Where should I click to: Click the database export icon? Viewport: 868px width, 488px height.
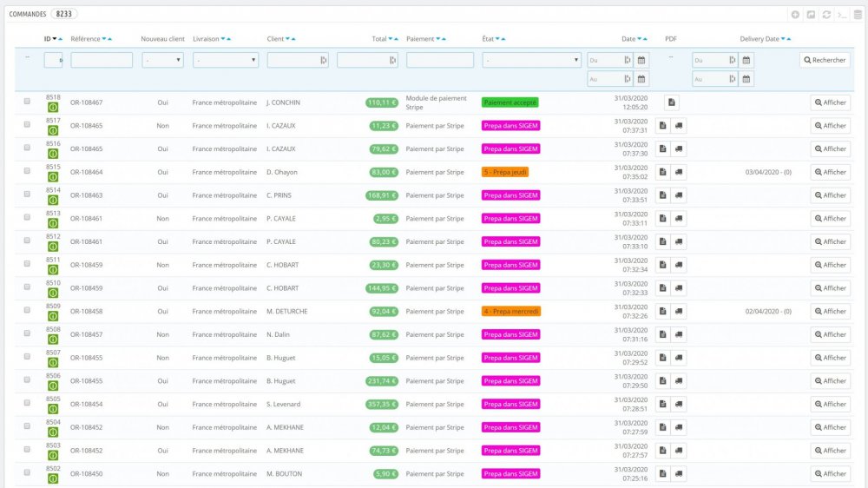coord(858,15)
